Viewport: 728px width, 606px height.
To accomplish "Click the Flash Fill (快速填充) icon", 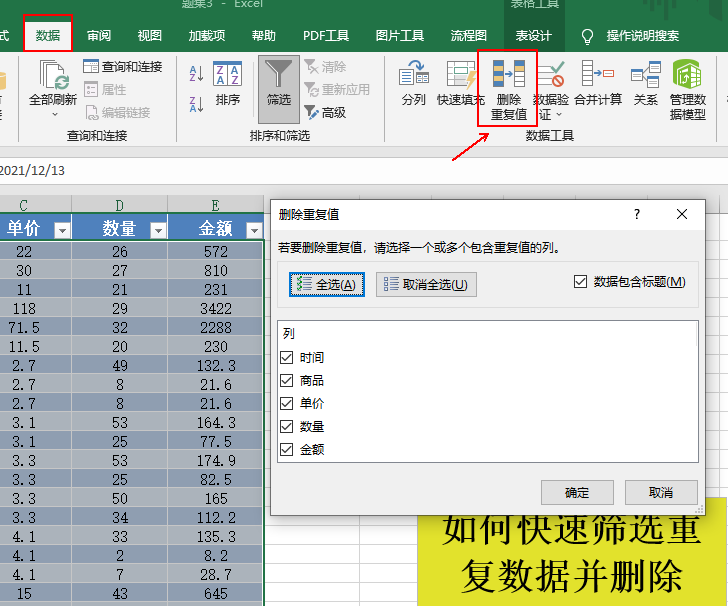I will click(x=461, y=73).
